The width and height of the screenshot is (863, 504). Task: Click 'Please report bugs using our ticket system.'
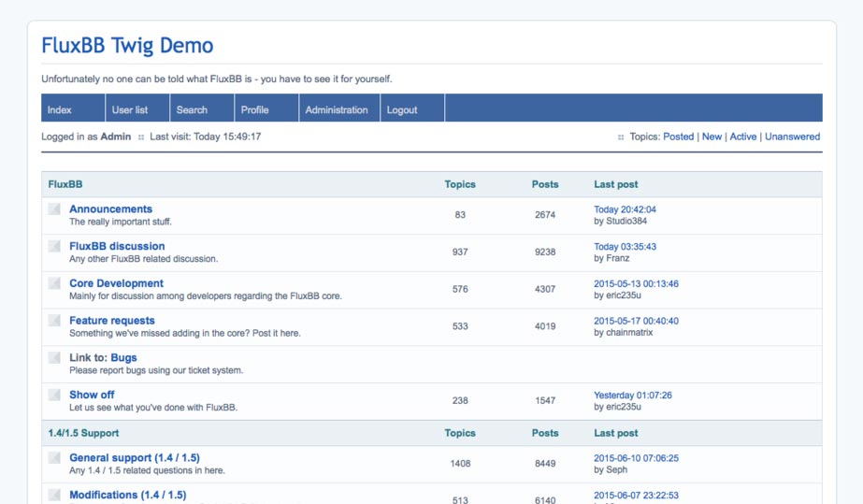[x=156, y=370]
